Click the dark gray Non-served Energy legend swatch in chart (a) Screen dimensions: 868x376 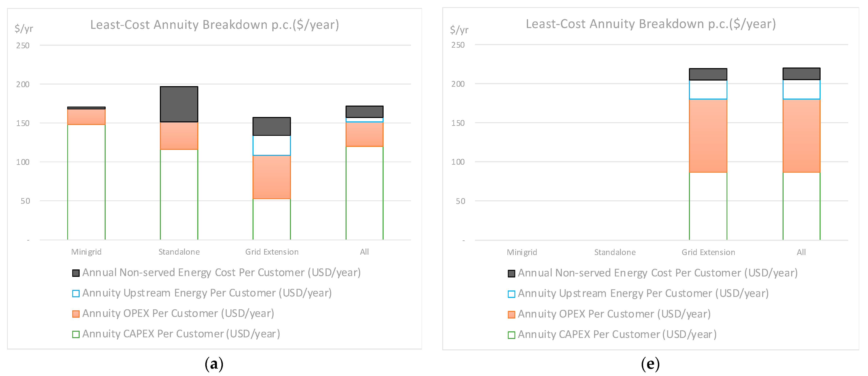(76, 273)
